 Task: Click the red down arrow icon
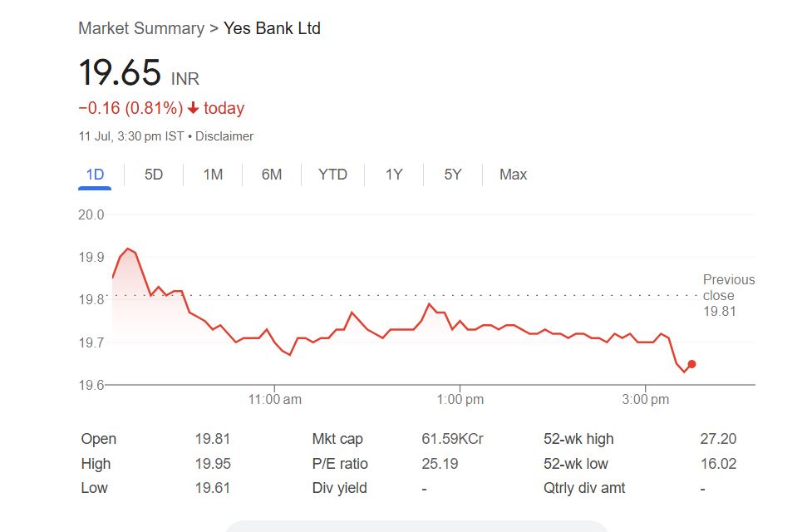click(194, 109)
